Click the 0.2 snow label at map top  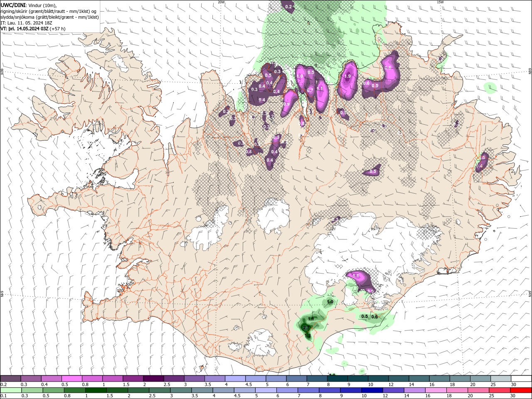click(289, 7)
